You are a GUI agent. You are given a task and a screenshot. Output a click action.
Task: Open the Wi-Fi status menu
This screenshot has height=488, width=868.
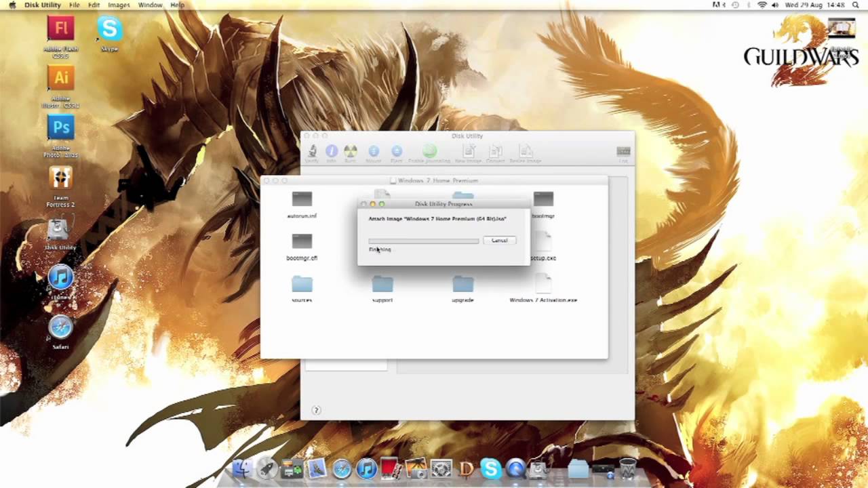point(762,5)
